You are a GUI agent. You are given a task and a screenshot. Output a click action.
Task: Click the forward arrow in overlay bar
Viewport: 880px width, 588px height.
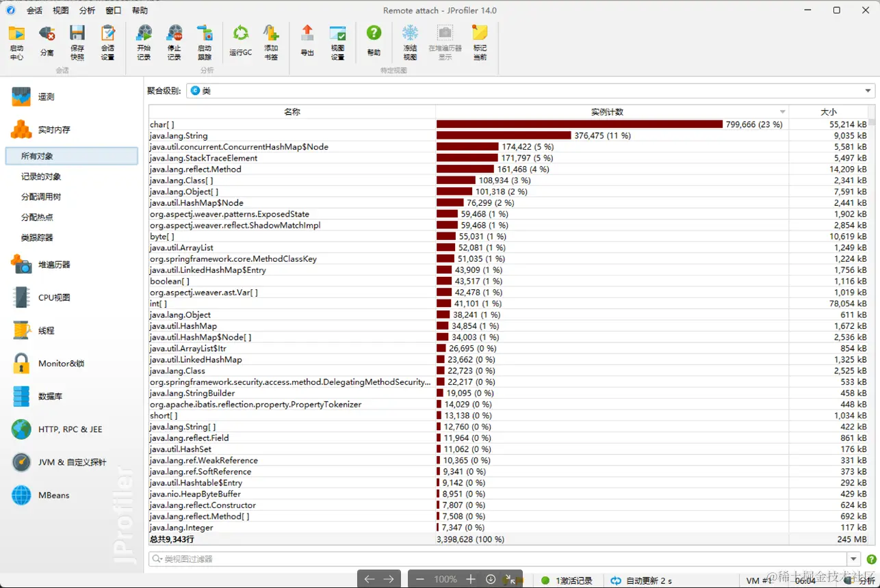(x=389, y=579)
